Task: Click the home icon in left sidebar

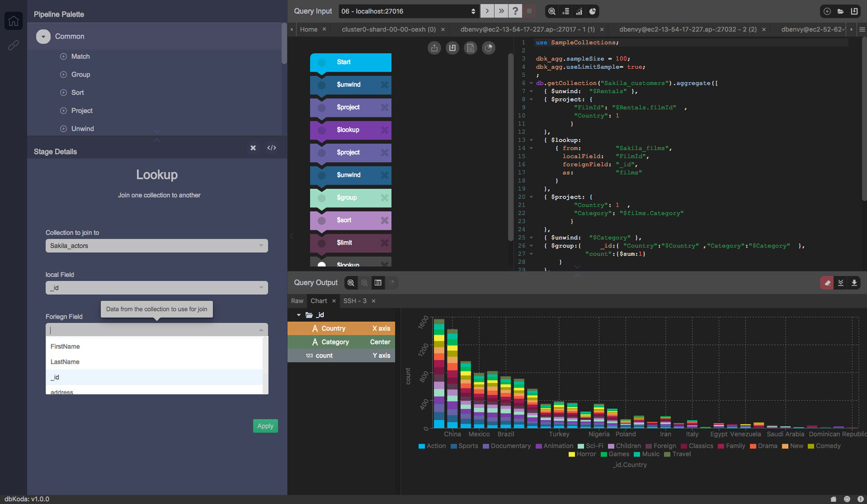Action: pos(14,21)
